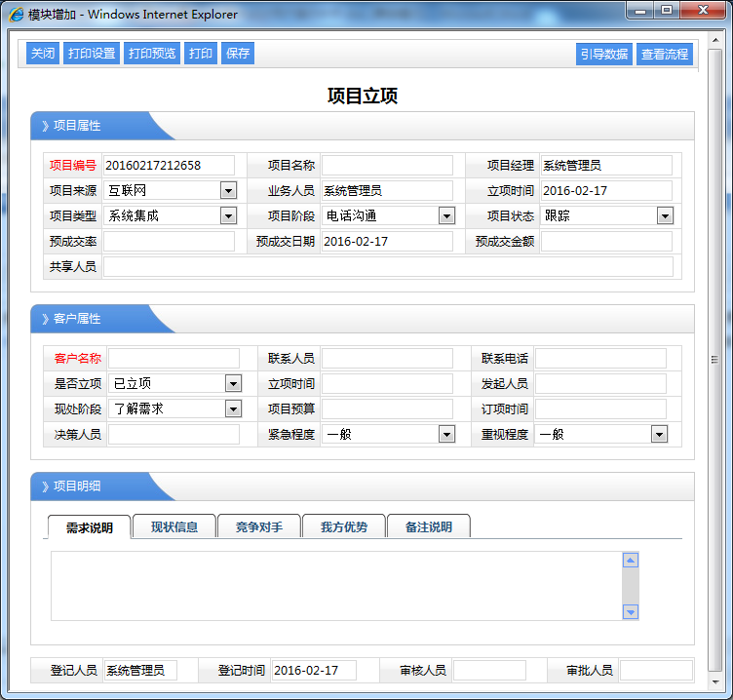733x700 pixels.
Task: Click 打印预览 print preview button
Action: point(152,54)
